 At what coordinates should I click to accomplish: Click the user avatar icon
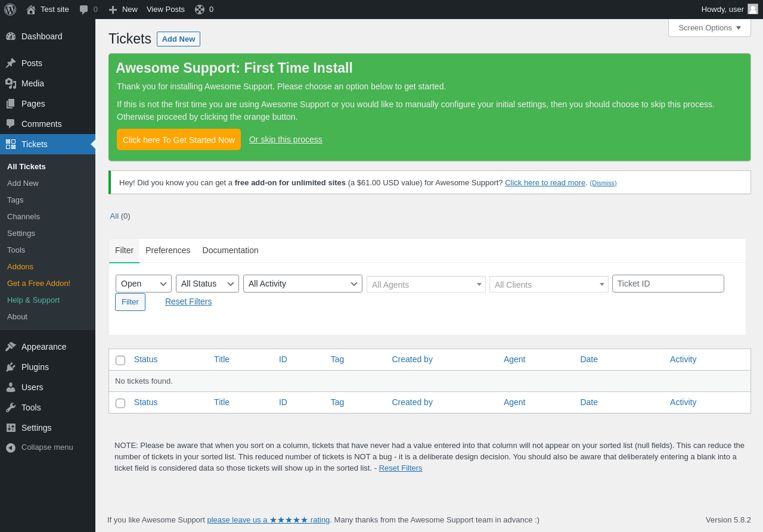(753, 9)
